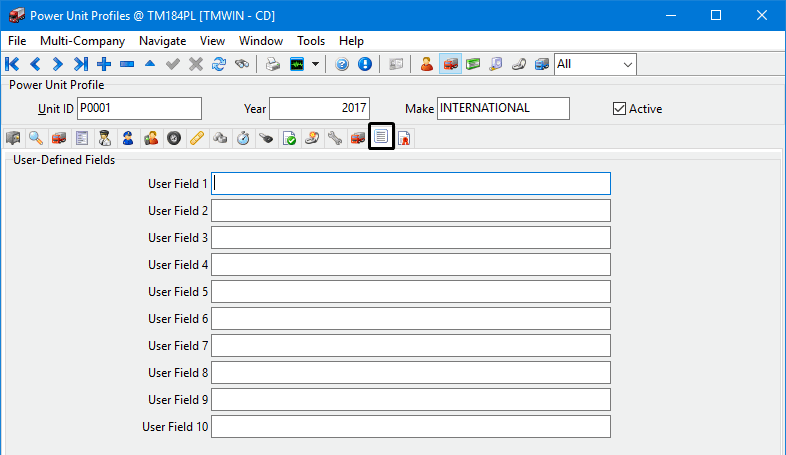
Task: Click the next record arrow
Action: pyautogui.click(x=58, y=64)
